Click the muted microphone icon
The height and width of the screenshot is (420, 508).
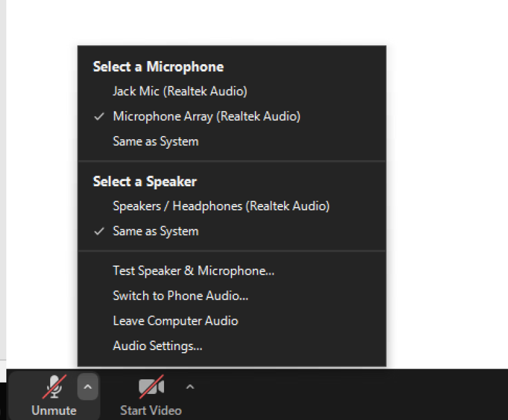click(55, 386)
